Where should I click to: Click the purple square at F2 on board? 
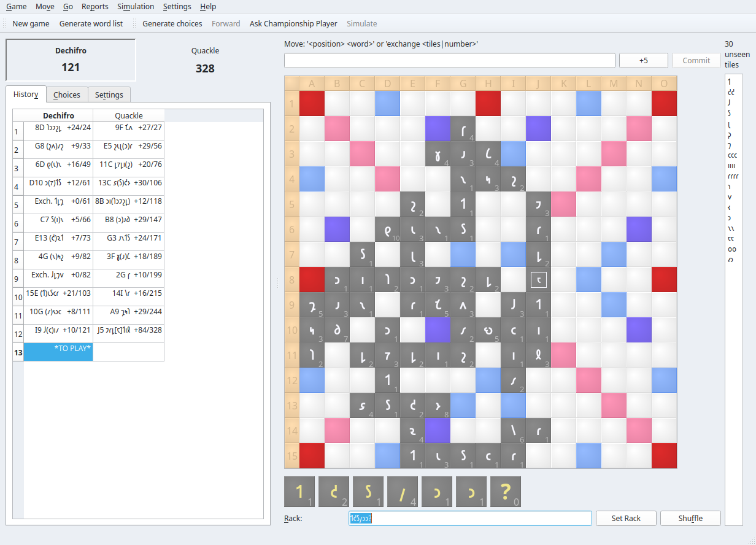pos(438,128)
